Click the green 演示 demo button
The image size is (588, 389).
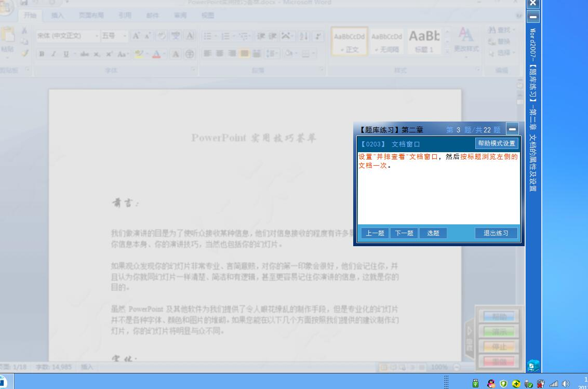coord(499,332)
